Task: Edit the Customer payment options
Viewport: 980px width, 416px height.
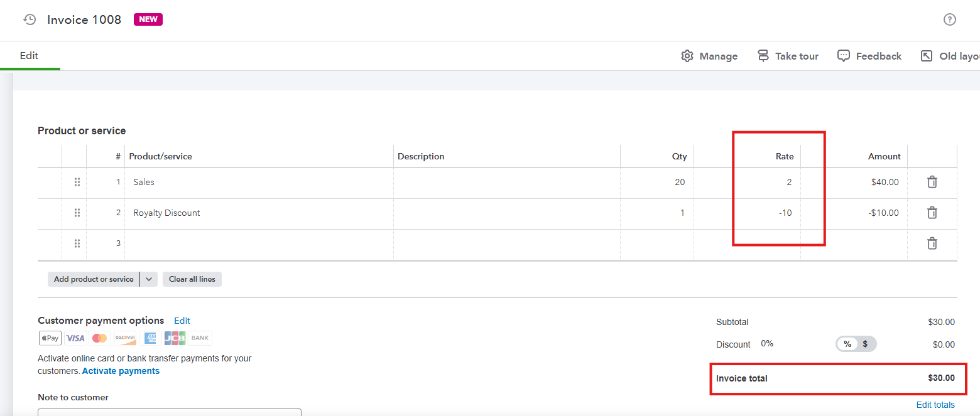Action: (182, 321)
